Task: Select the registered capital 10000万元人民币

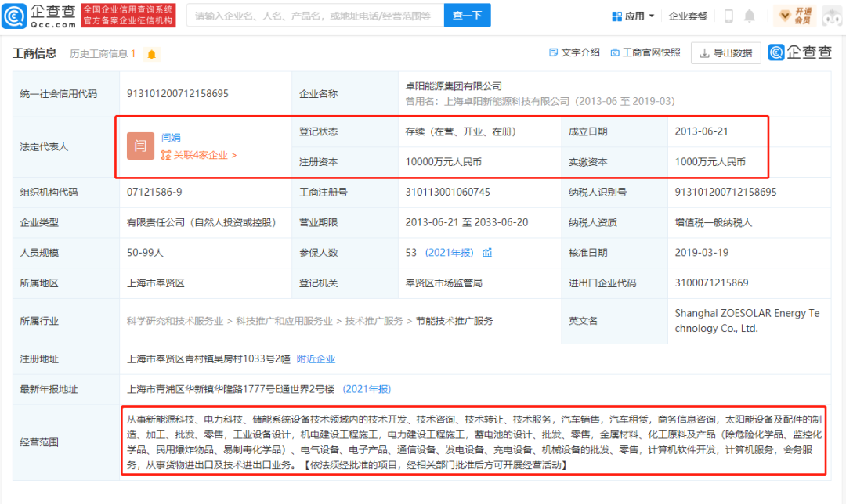Action: click(x=443, y=162)
